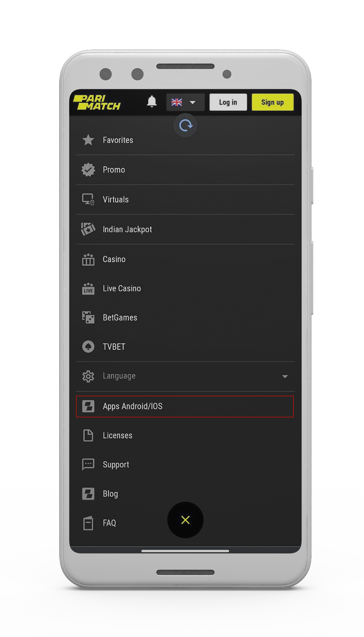
Task: Open the Support link
Action: click(x=185, y=465)
